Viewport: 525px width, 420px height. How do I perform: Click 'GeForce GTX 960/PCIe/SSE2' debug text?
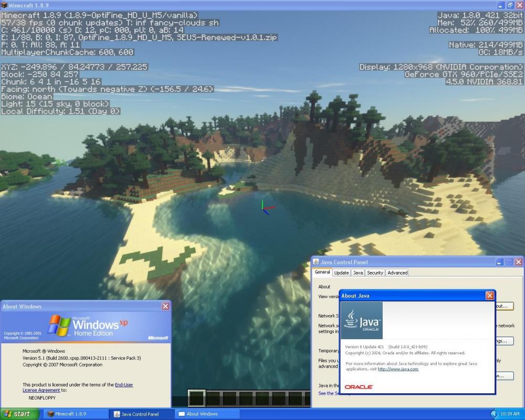[x=464, y=75]
